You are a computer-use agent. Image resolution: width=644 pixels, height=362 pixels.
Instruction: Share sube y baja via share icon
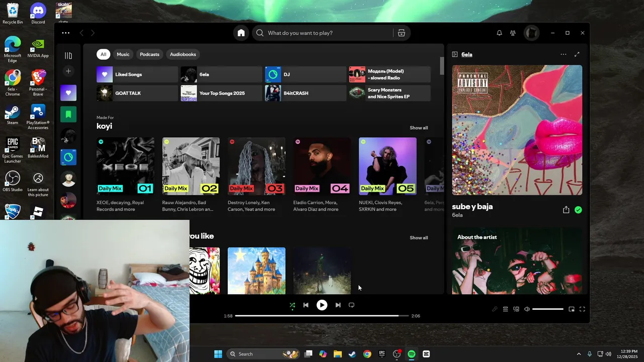566,210
